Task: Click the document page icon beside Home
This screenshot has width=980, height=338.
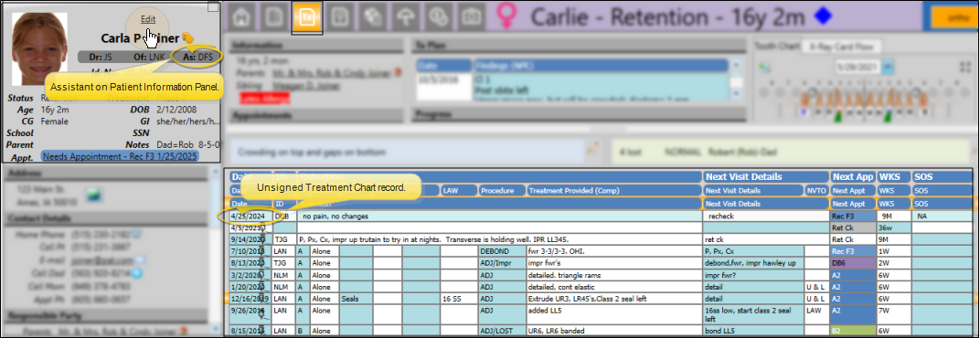Action: point(274,16)
